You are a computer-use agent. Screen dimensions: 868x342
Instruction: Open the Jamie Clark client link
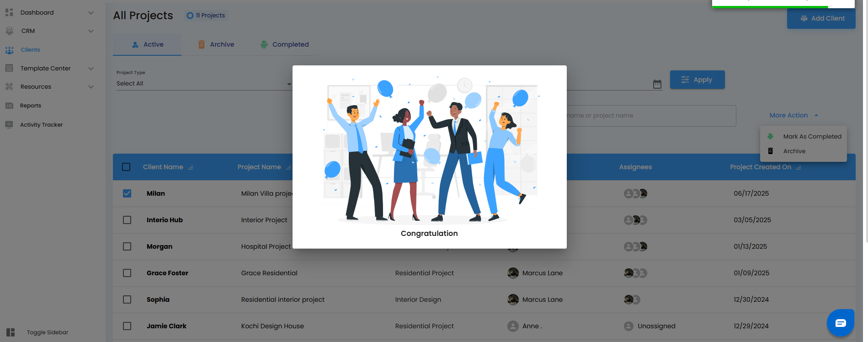pyautogui.click(x=166, y=326)
